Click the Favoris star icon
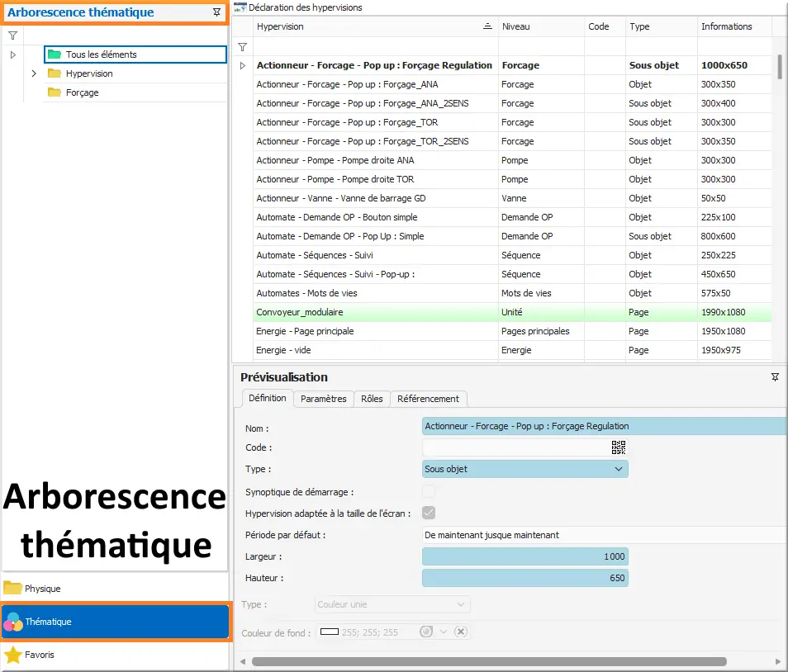Image resolution: width=788 pixels, height=672 pixels. click(x=13, y=655)
